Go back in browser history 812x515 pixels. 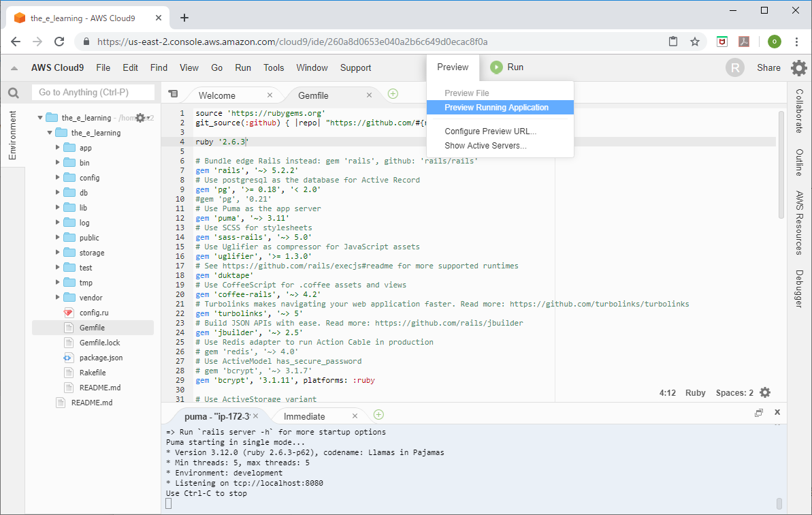tap(16, 42)
